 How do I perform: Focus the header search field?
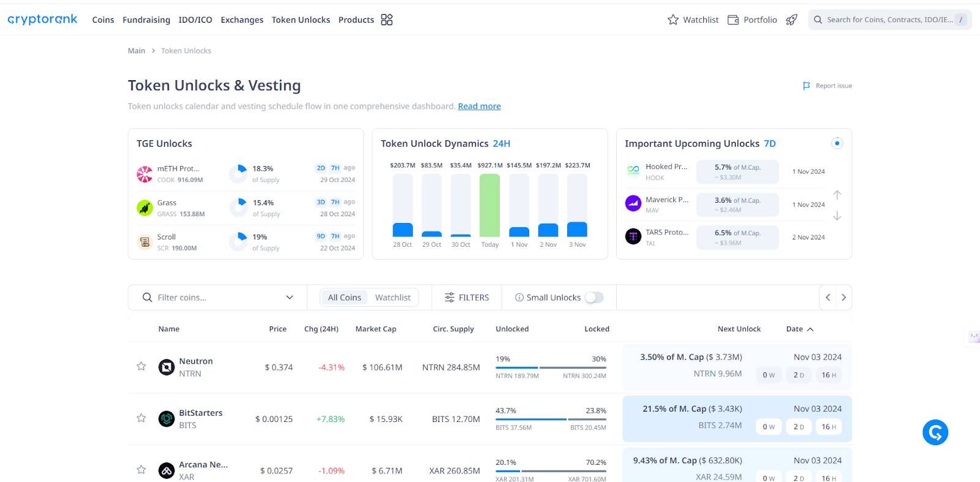click(x=889, y=20)
